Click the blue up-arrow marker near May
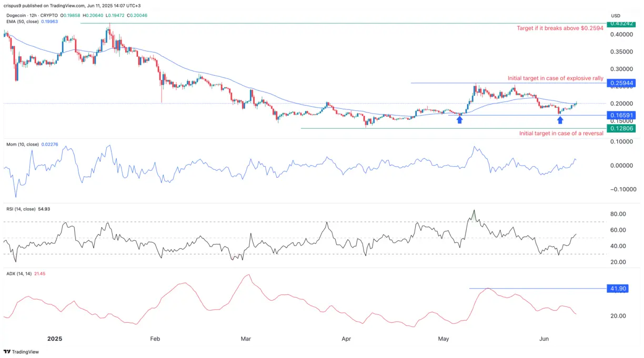This screenshot has width=644, height=358. [459, 119]
